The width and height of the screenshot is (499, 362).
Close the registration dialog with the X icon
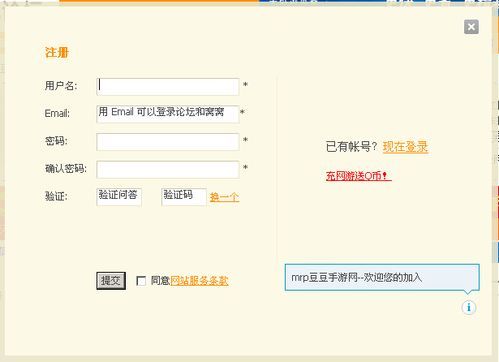pyautogui.click(x=471, y=27)
